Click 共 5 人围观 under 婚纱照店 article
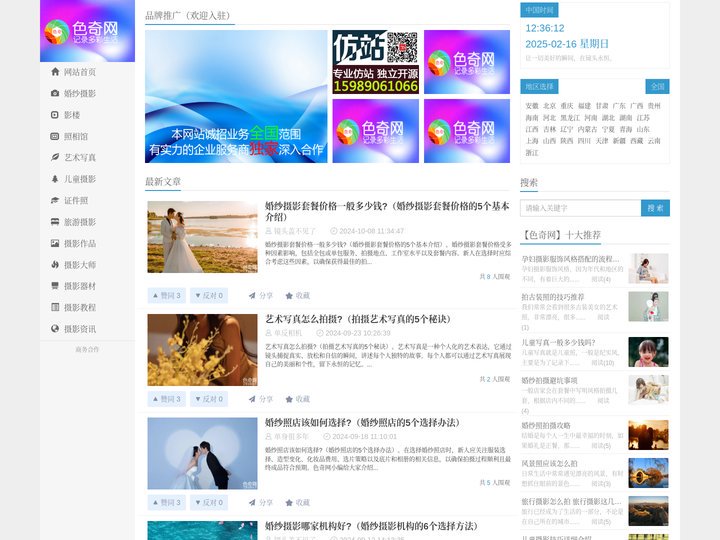This screenshot has width=720, height=540. click(495, 483)
